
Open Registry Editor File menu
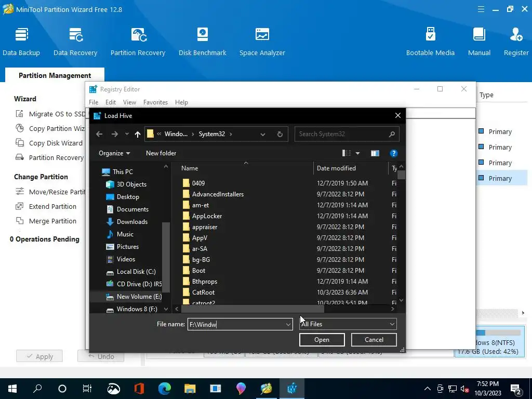94,102
